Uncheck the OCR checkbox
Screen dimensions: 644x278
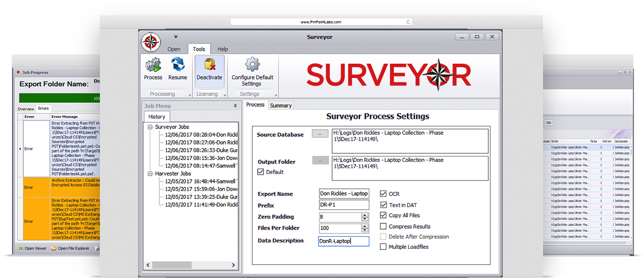(384, 194)
